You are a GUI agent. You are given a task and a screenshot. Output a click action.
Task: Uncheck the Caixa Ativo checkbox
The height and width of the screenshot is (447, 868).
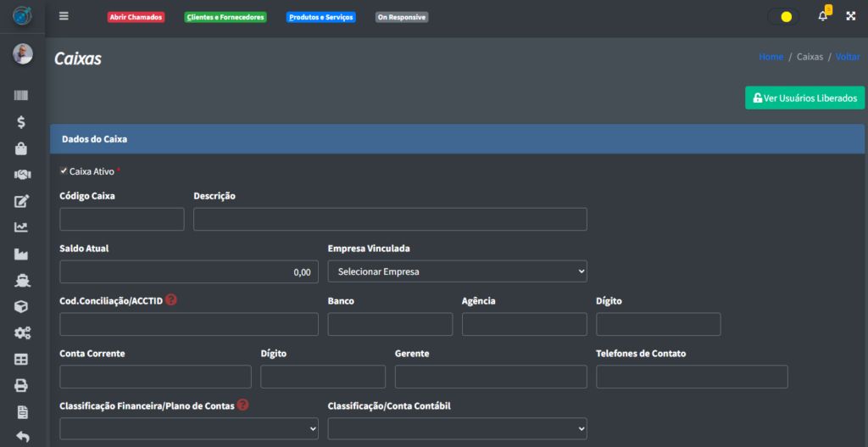tap(64, 170)
